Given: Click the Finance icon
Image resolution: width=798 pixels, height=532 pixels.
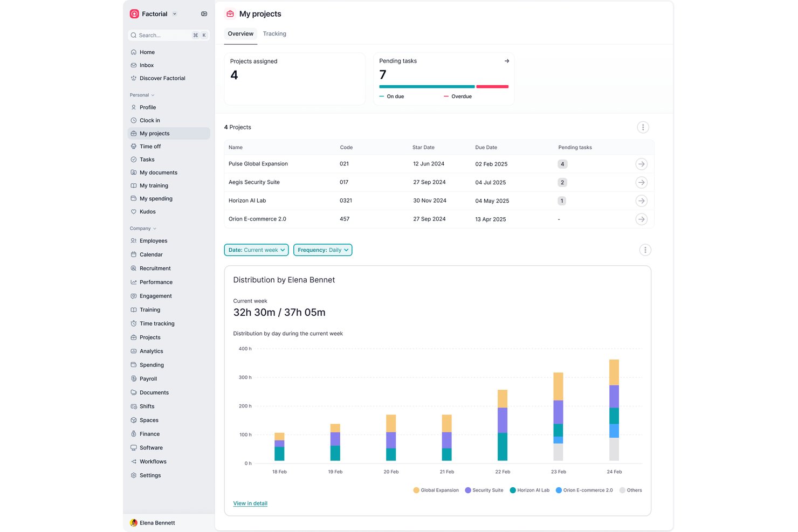Looking at the screenshot, I should [x=134, y=434].
